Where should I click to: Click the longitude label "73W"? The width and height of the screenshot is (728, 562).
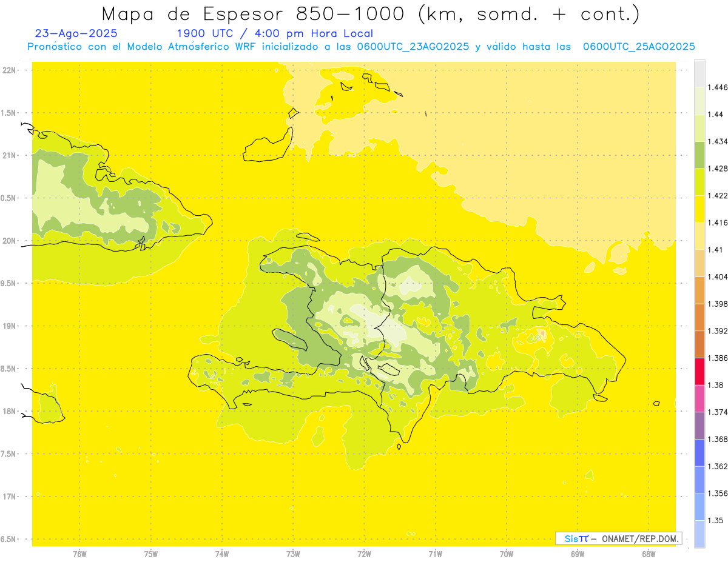point(293,554)
